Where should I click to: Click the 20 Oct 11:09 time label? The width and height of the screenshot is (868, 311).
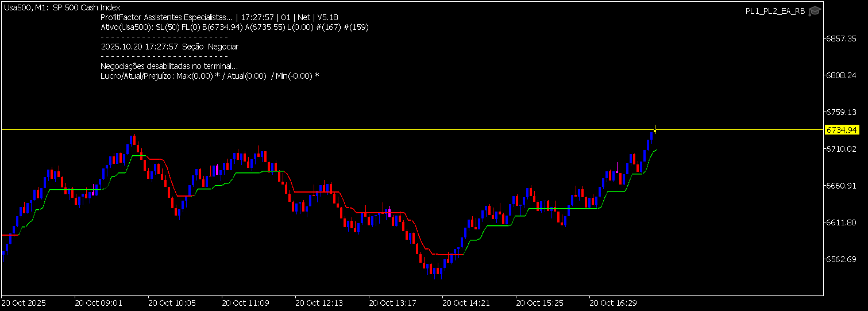245,302
